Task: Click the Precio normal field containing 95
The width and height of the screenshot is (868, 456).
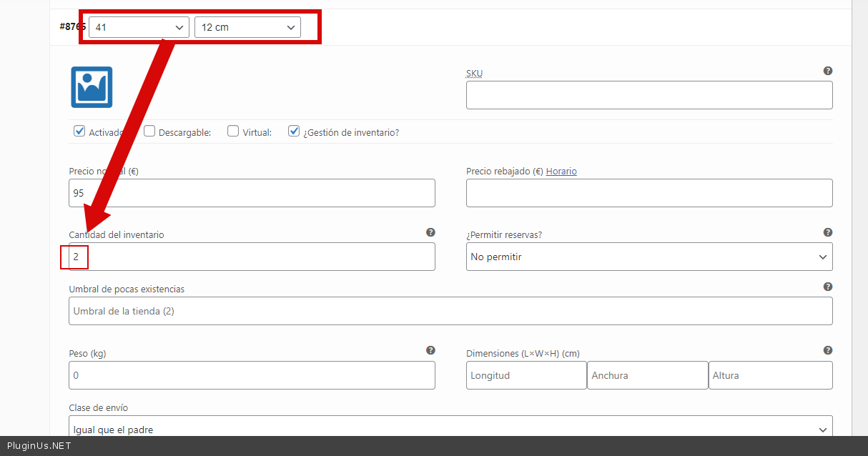Action: pyautogui.click(x=252, y=193)
